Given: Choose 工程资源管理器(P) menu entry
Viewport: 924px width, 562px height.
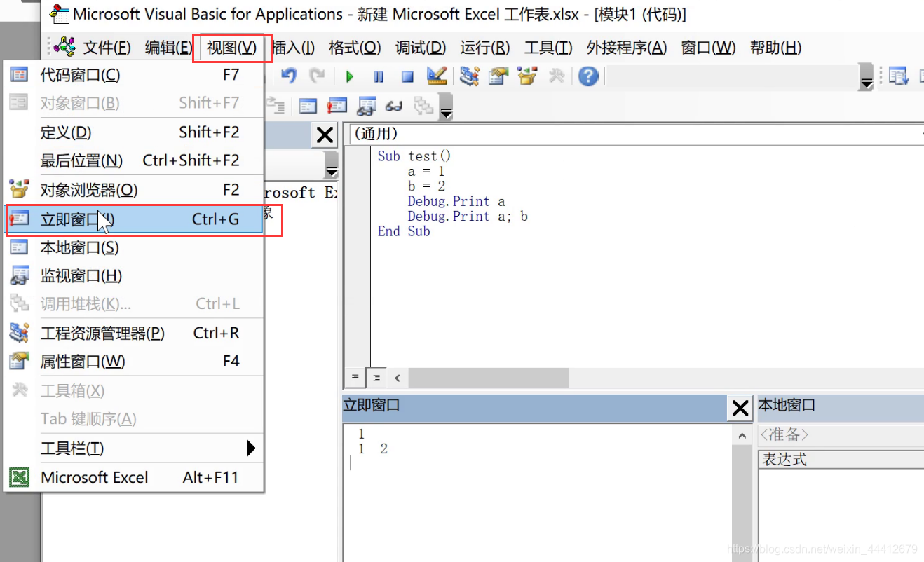Looking at the screenshot, I should click(x=134, y=334).
